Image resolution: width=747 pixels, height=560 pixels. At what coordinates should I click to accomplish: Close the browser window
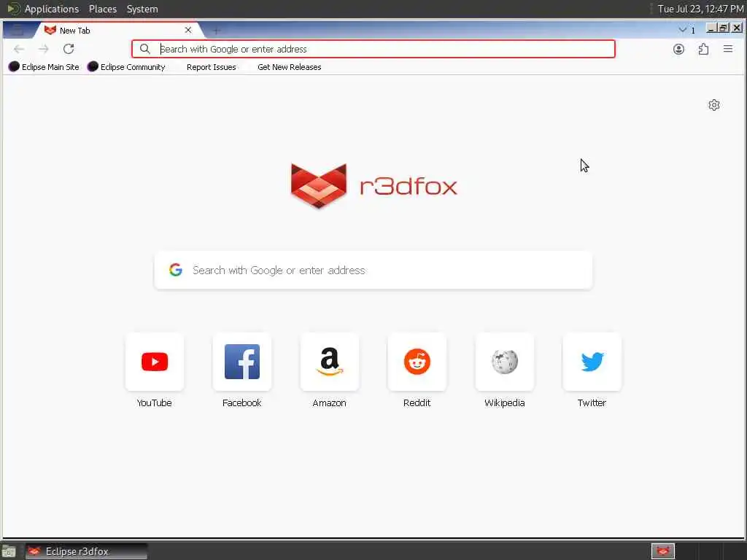point(737,28)
